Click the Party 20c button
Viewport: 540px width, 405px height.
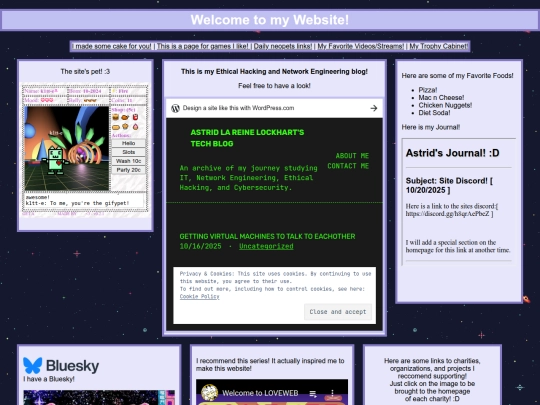coord(128,170)
